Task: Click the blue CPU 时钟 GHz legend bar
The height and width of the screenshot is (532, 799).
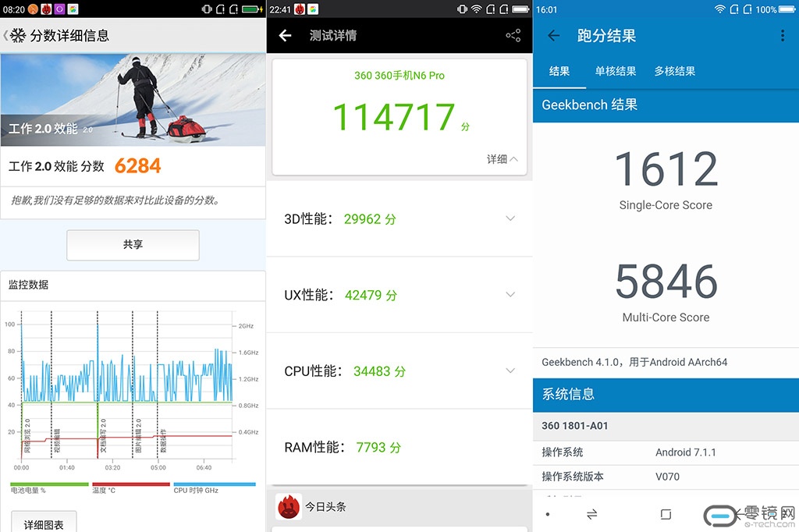Action: pos(215,484)
